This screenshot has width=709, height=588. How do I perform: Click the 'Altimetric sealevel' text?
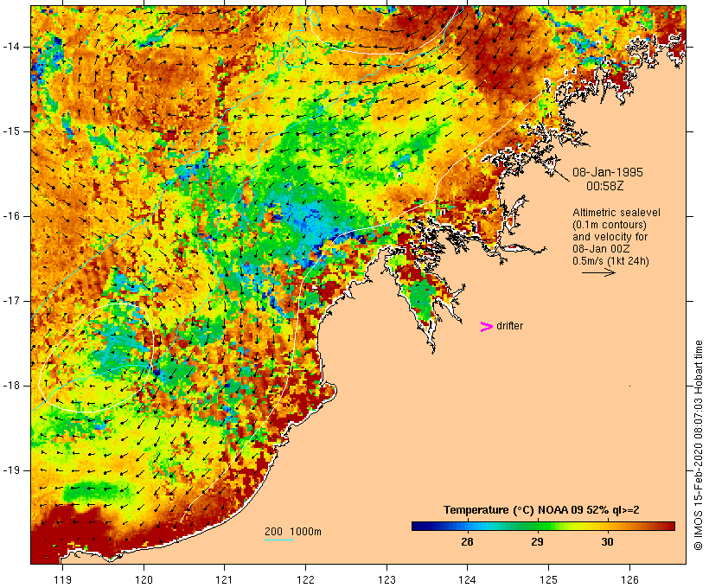[x=616, y=213]
